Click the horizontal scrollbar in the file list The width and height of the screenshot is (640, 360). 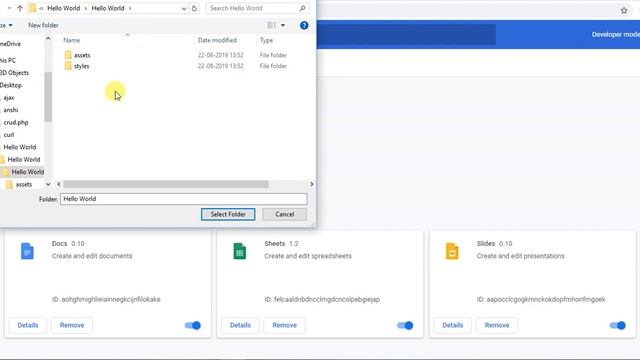[166, 184]
